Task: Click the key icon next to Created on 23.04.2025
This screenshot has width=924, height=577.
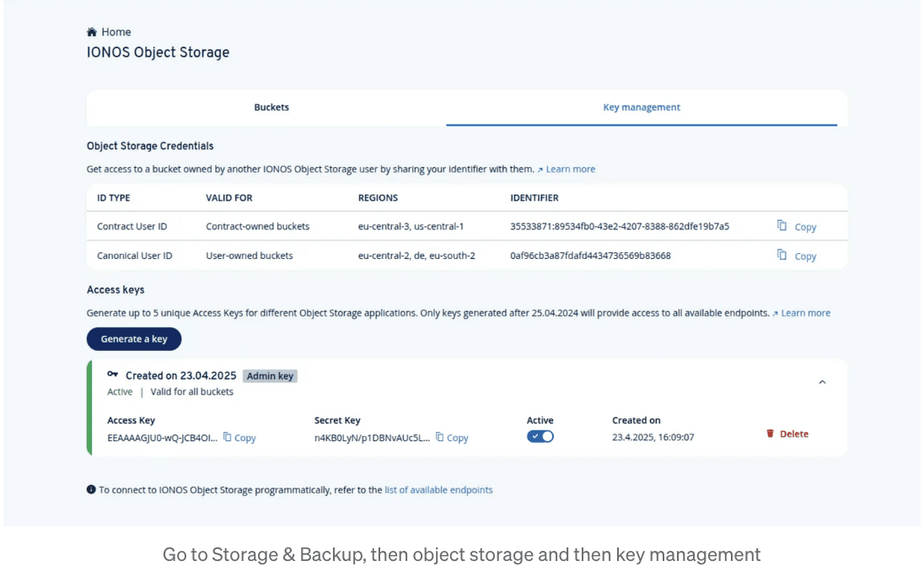Action: point(113,375)
